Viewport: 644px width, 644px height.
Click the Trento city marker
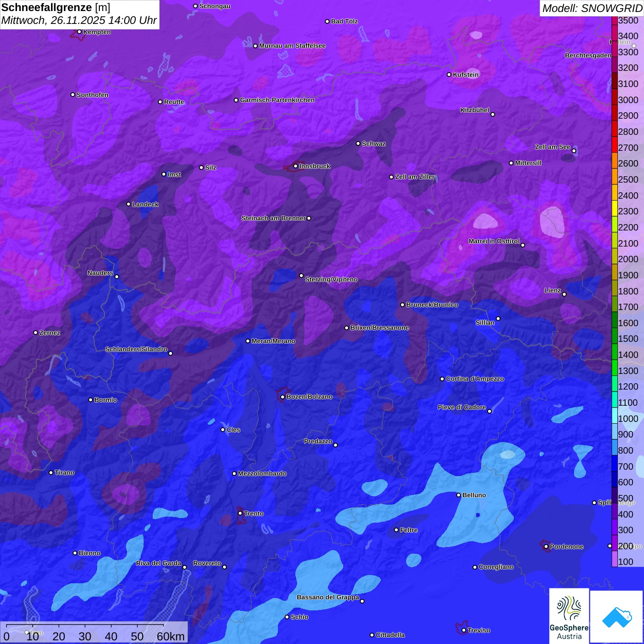[x=240, y=513]
